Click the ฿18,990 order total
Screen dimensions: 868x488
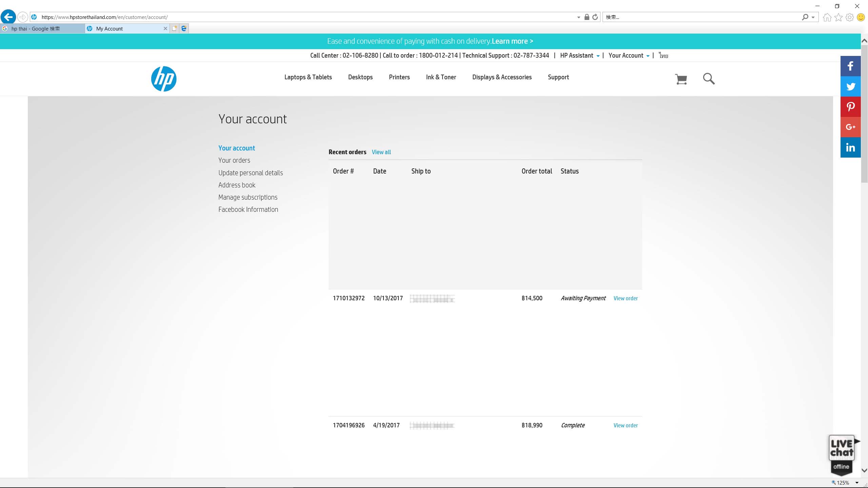[532, 425]
